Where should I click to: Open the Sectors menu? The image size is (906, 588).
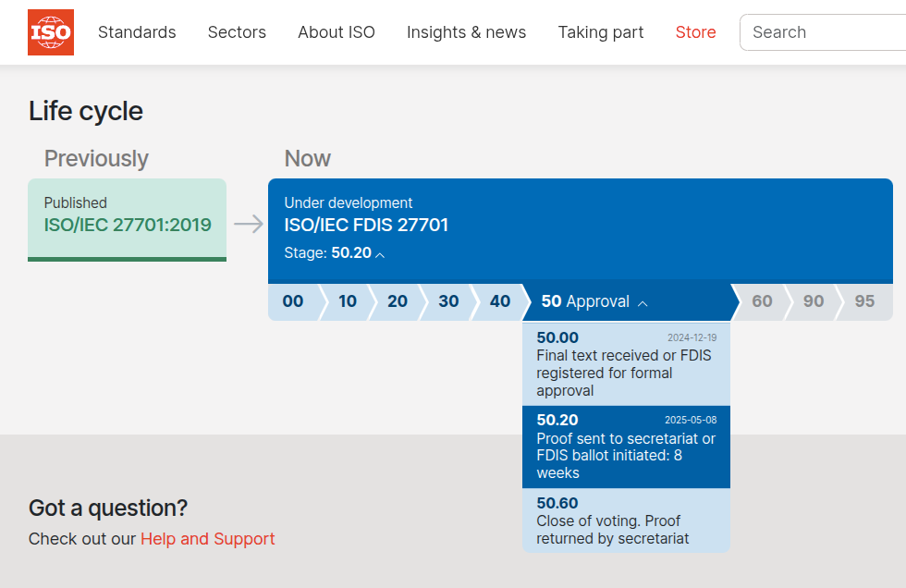tap(237, 32)
